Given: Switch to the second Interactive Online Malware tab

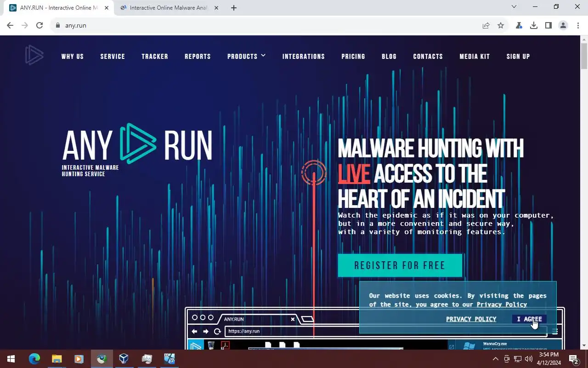Looking at the screenshot, I should [x=168, y=8].
